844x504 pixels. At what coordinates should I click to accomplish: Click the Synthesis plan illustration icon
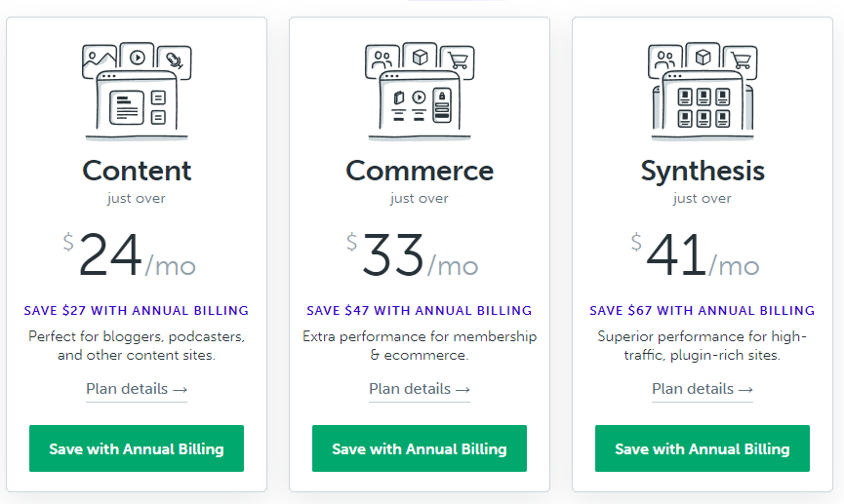(x=703, y=91)
